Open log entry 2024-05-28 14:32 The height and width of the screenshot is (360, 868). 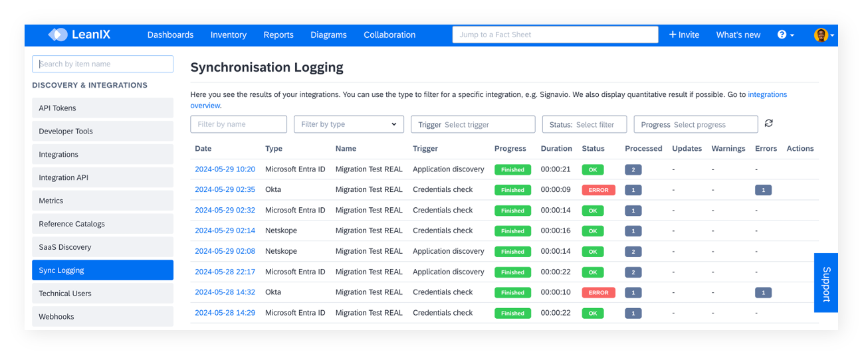tap(225, 292)
